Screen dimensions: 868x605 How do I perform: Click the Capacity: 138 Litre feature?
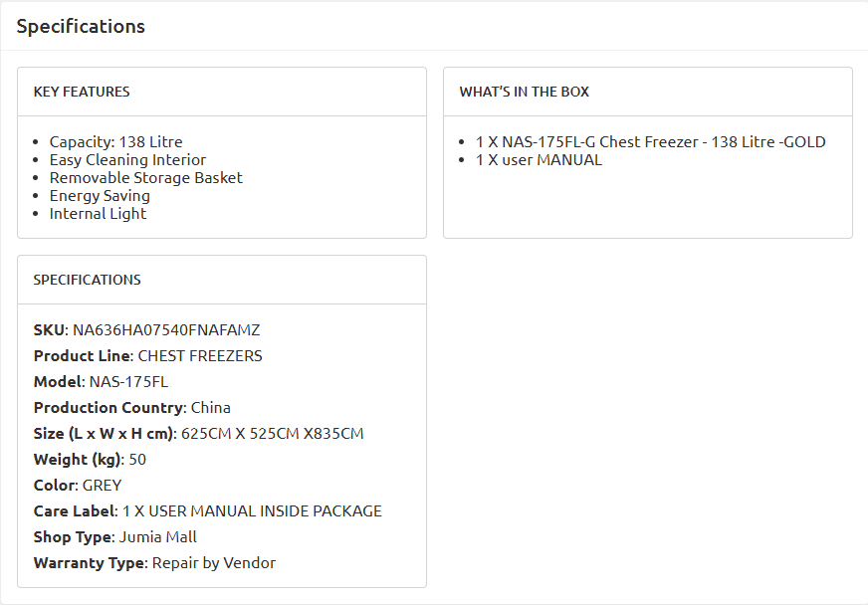(115, 141)
